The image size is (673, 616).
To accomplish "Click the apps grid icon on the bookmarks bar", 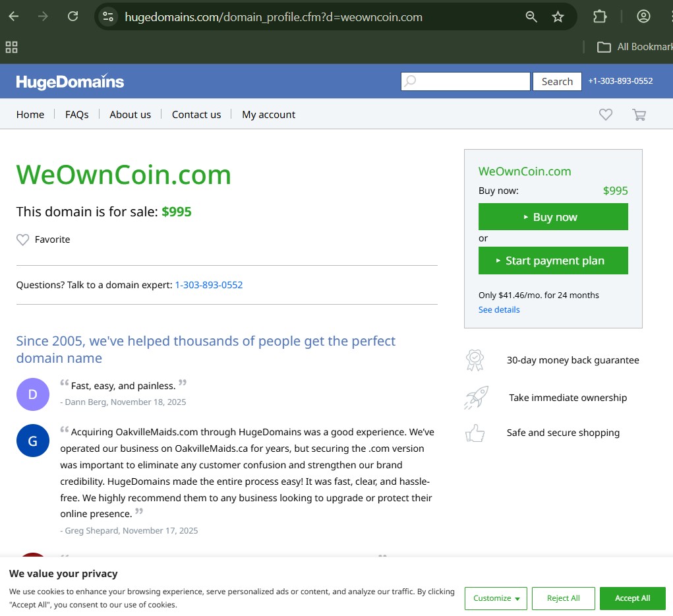I will click(x=11, y=46).
